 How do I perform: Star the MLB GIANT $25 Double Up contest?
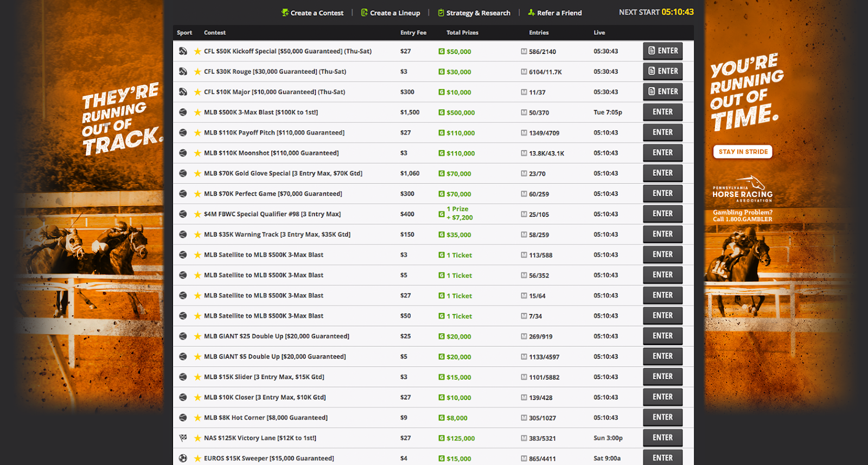coord(197,336)
